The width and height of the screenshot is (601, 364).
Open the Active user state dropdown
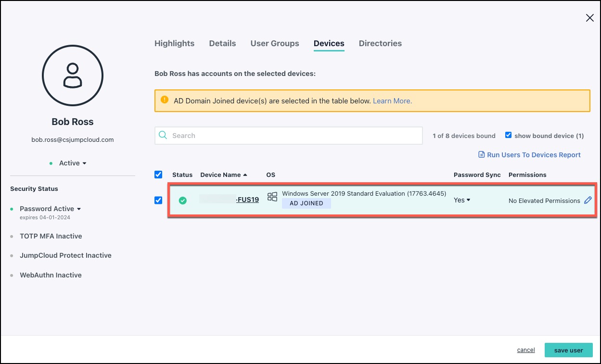click(72, 163)
